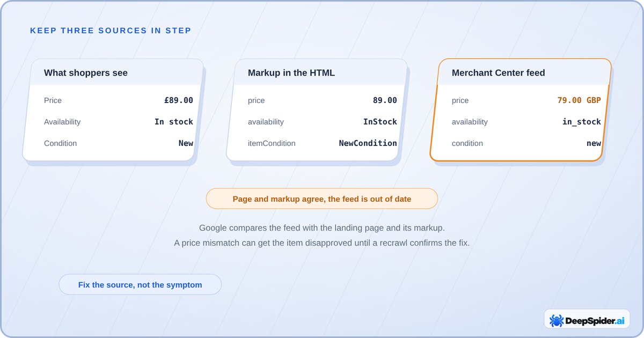Screen dimensions: 644x338
Task: Select the 'A price mismatch can get' sentence
Action: click(322, 243)
